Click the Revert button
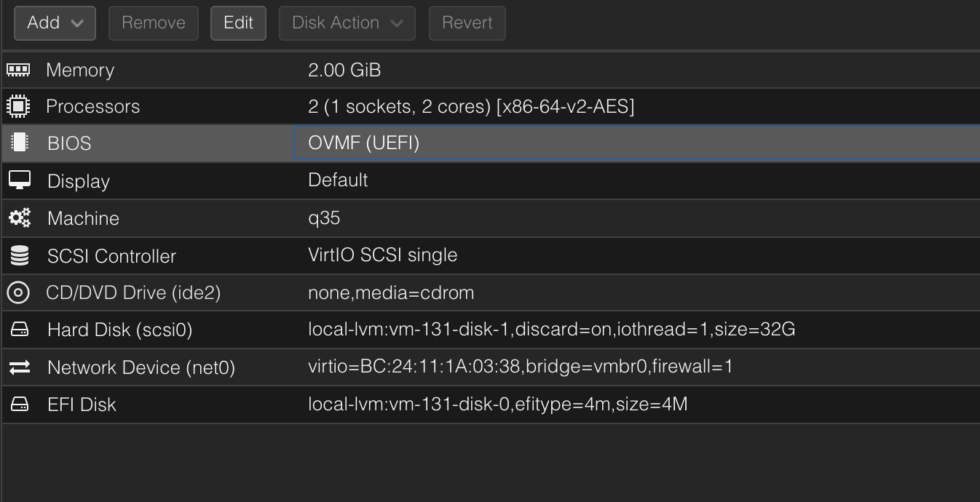This screenshot has width=980, height=502. point(467,23)
